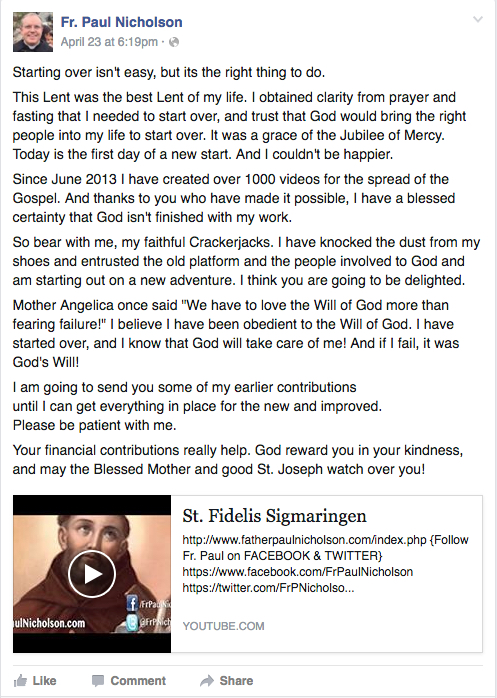Click the Facebook icon in video thumbnail
Image resolution: width=497 pixels, height=698 pixels.
click(132, 603)
